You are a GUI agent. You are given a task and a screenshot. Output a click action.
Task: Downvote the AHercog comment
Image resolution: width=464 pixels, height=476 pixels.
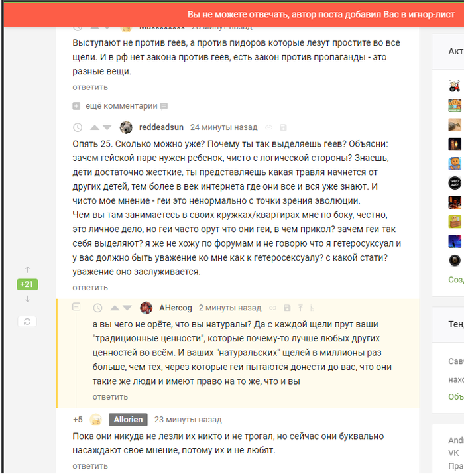(127, 308)
